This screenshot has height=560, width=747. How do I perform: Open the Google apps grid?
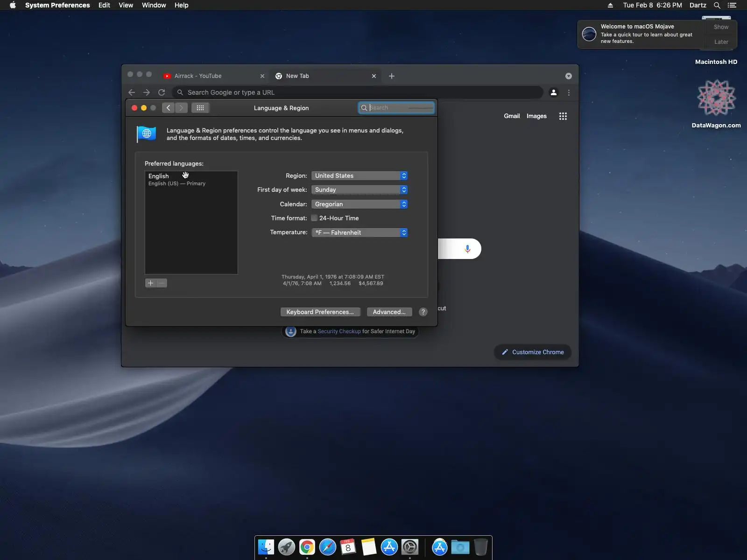(563, 116)
